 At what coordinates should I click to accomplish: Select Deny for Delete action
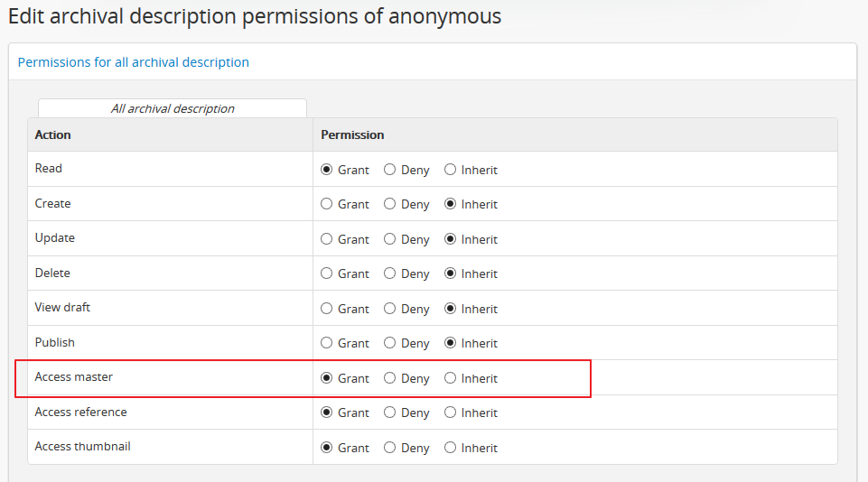[390, 273]
